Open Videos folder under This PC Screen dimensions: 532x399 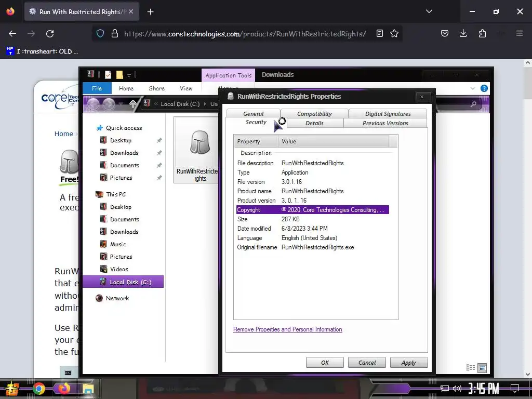(x=119, y=269)
